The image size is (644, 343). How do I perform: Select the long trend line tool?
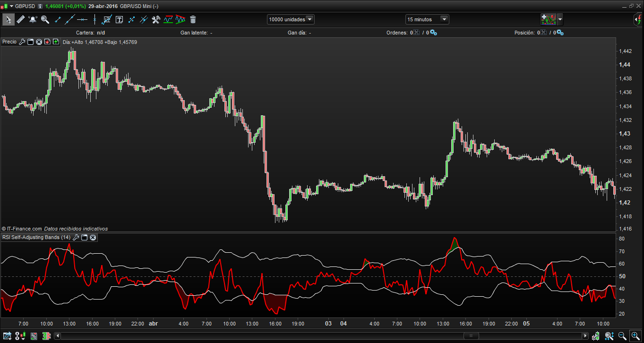[70, 19]
